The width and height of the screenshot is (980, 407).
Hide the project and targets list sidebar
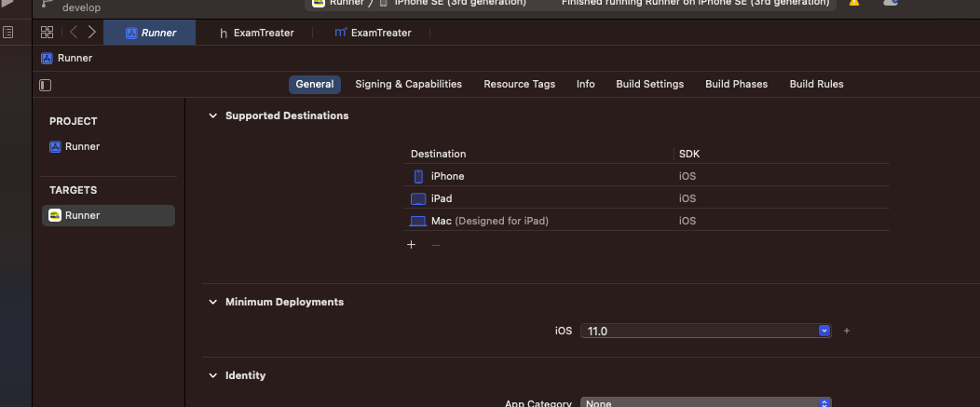[45, 85]
